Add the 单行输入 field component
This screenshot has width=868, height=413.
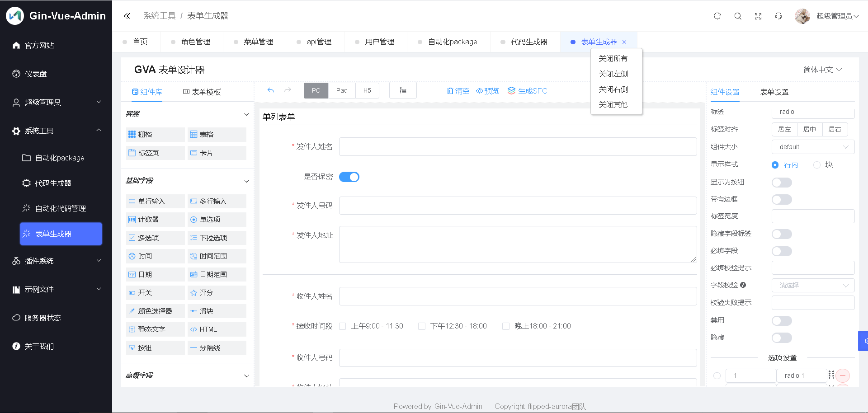pyautogui.click(x=155, y=201)
